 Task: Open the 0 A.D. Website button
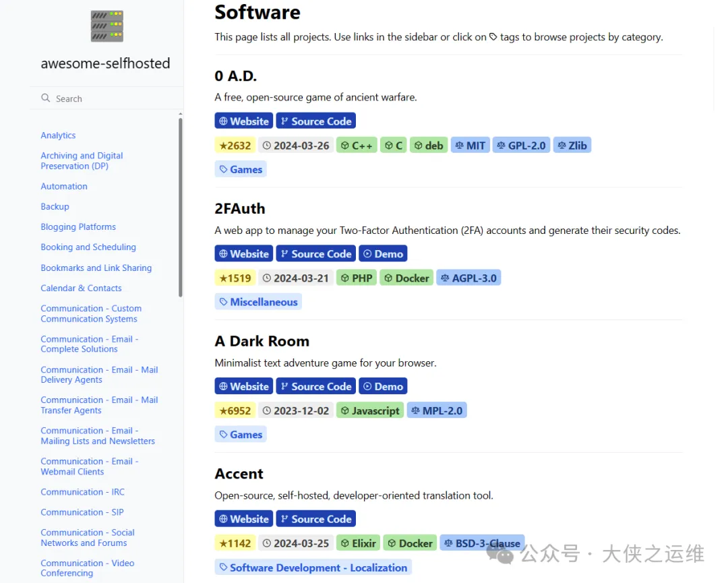click(x=244, y=121)
